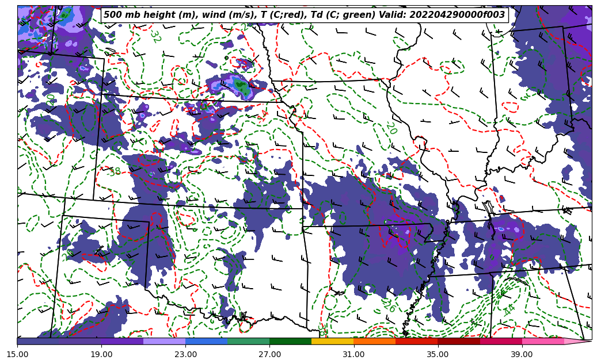The image size is (597, 364).
Task: Click the orange colorbar segment
Action: tap(374, 341)
